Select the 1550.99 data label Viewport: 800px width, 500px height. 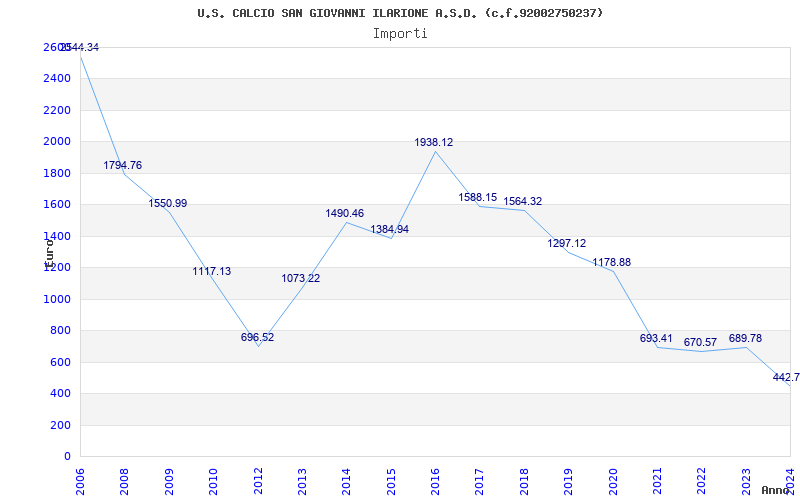(x=168, y=203)
